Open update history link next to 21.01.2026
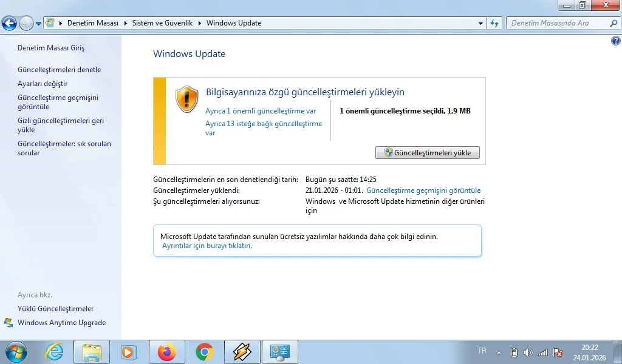Screen dimensions: 622x364 423,190
